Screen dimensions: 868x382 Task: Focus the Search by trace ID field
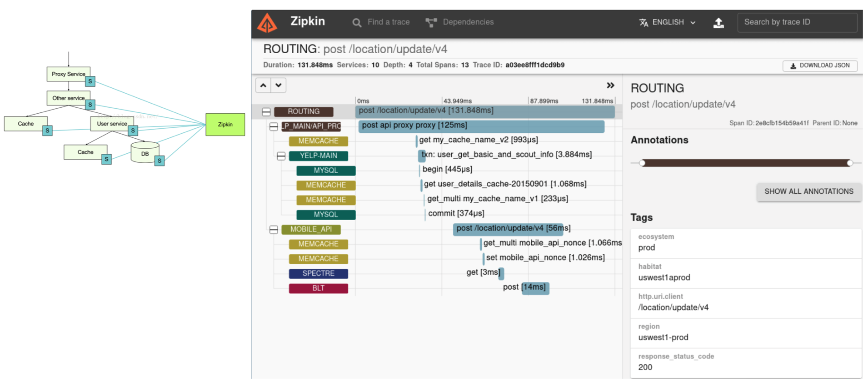tap(798, 22)
